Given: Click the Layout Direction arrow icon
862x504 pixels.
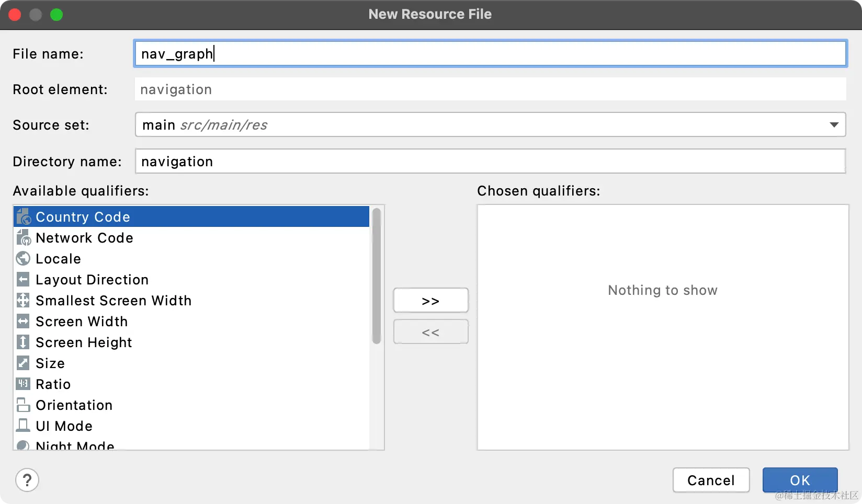Looking at the screenshot, I should click(x=23, y=279).
